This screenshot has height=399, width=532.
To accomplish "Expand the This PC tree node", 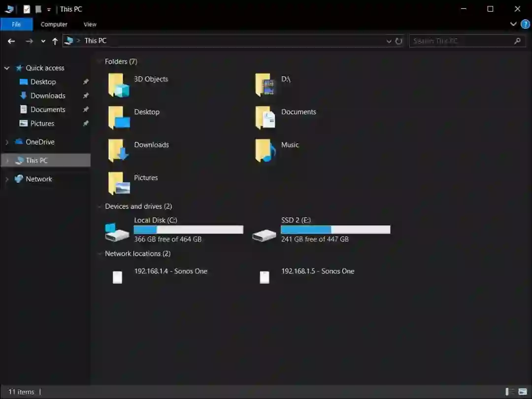I will click(7, 161).
